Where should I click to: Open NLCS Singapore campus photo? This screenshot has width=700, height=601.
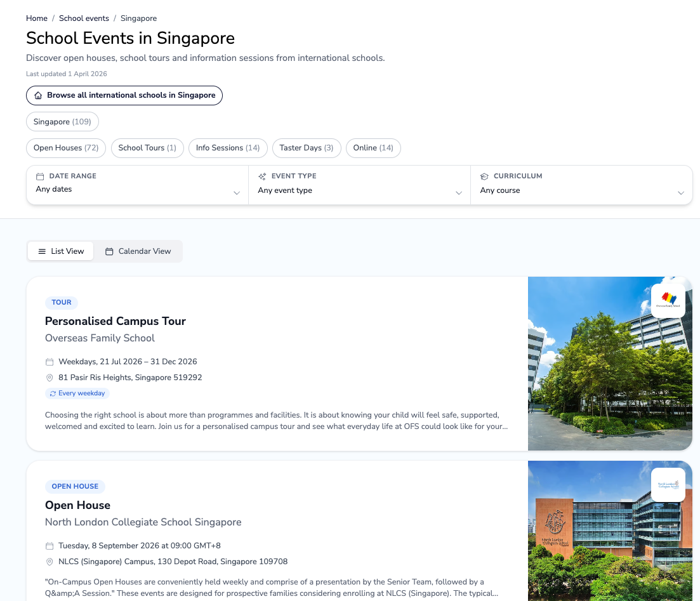click(610, 531)
